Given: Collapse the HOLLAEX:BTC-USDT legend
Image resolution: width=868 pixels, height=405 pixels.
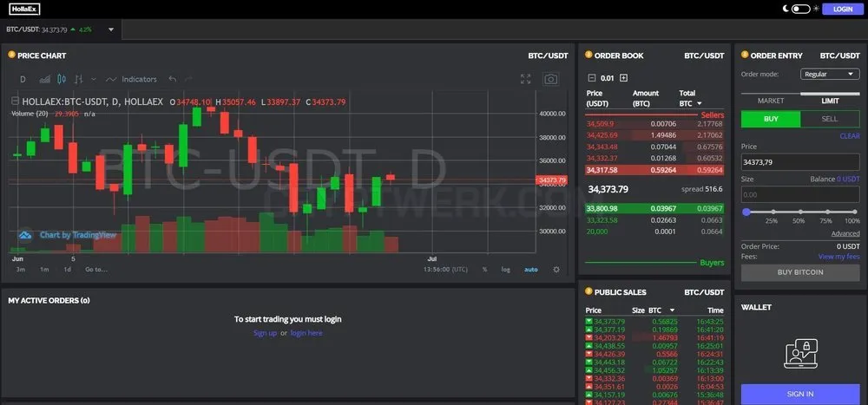Looking at the screenshot, I should [x=15, y=101].
